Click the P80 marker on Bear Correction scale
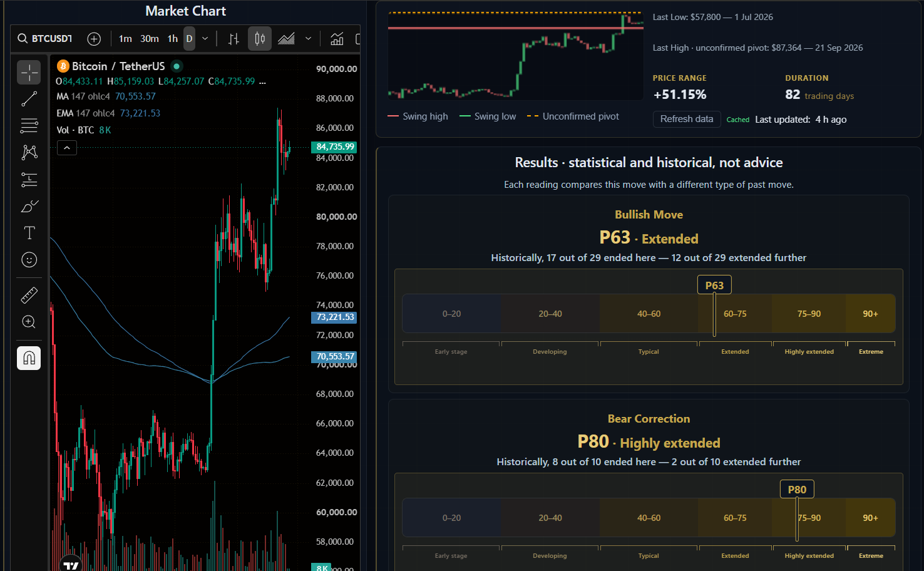924x571 pixels. click(797, 490)
